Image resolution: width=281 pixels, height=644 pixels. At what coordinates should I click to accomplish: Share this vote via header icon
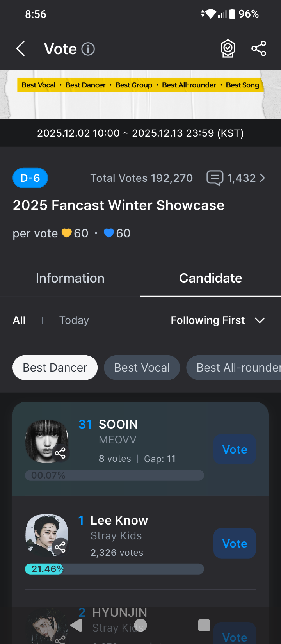click(x=259, y=49)
